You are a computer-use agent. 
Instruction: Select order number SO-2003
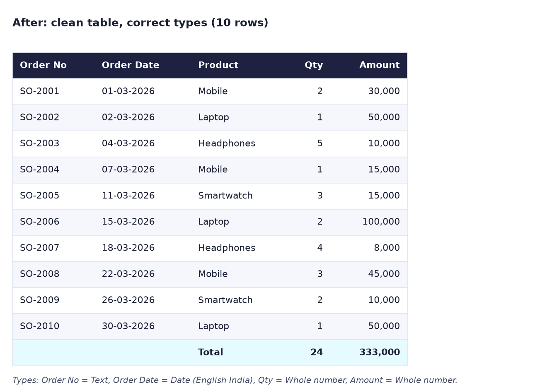(x=40, y=144)
